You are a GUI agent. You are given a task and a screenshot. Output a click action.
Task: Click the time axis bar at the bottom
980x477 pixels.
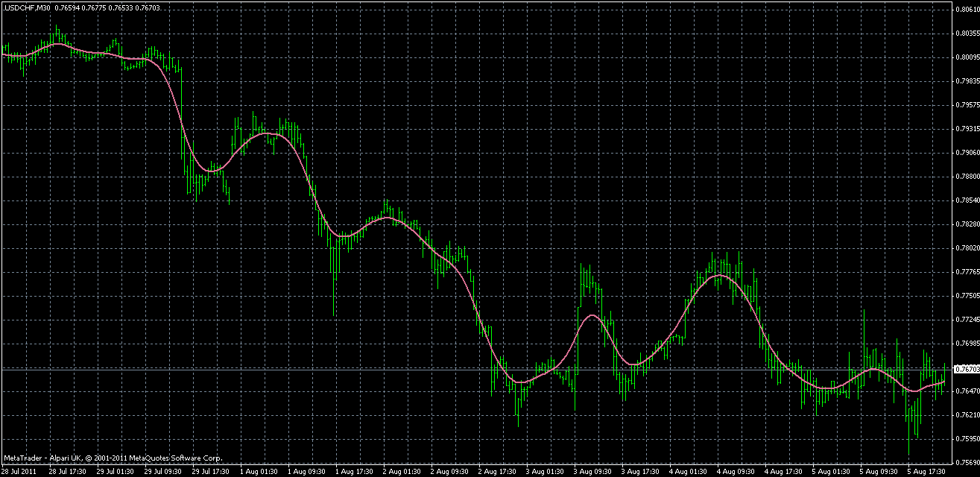click(484, 470)
